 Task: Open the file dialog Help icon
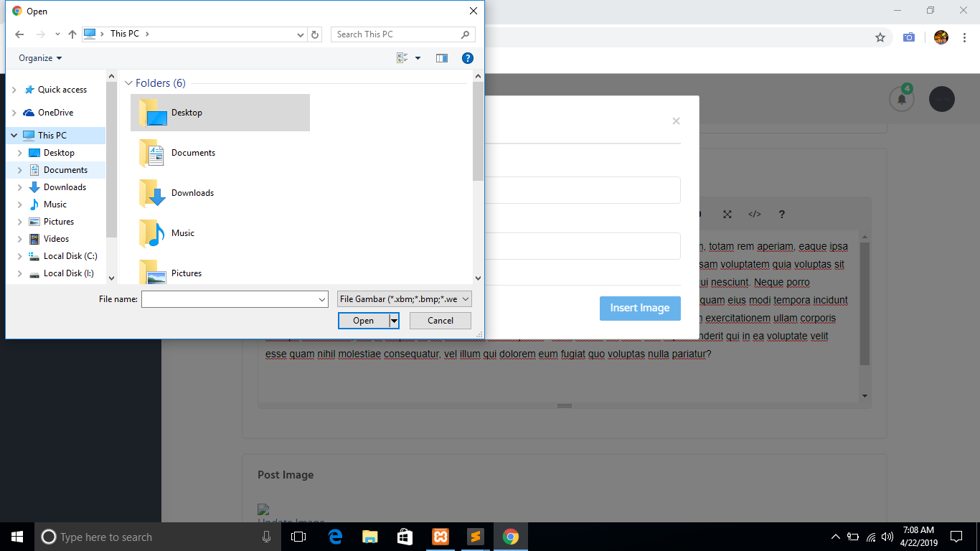pyautogui.click(x=467, y=58)
